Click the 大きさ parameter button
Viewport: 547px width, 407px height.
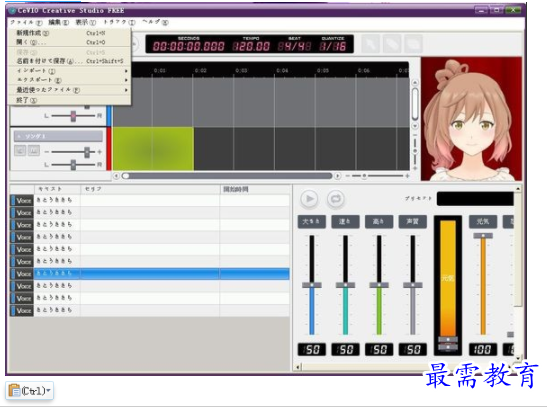point(312,221)
